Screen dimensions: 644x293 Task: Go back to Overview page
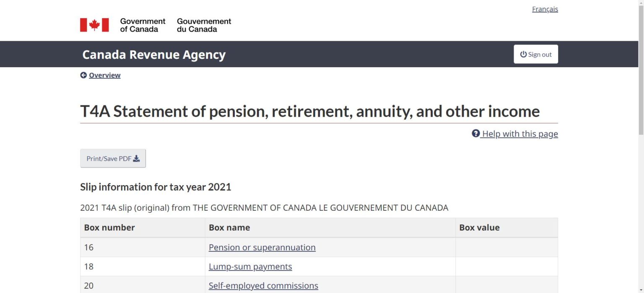tap(104, 75)
